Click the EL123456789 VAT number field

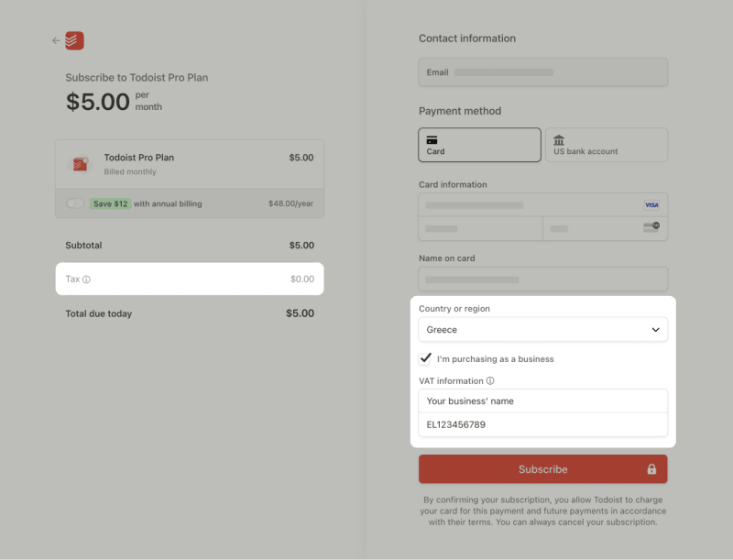pos(542,424)
